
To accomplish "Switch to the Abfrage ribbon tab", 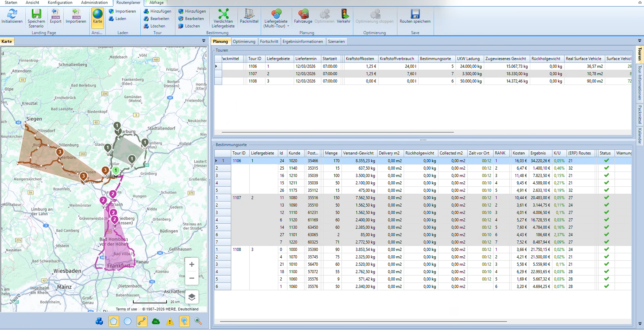I will (x=156, y=3).
